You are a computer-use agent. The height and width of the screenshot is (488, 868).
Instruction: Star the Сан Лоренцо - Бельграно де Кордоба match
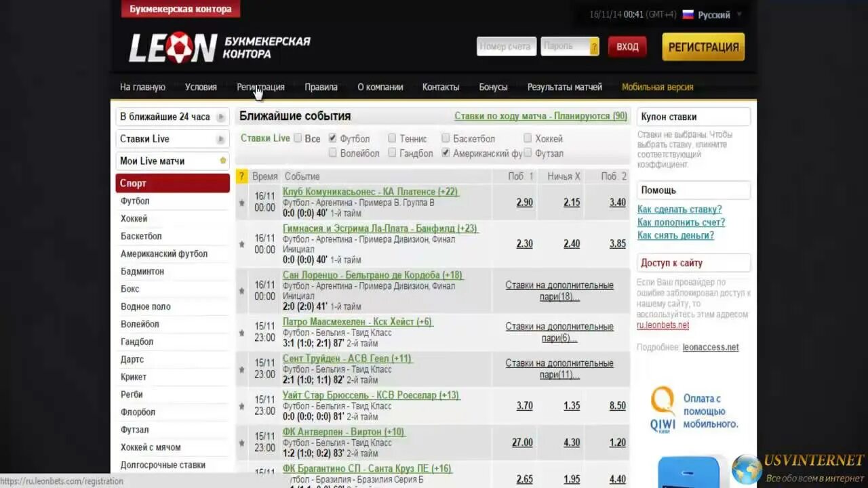[241, 291]
